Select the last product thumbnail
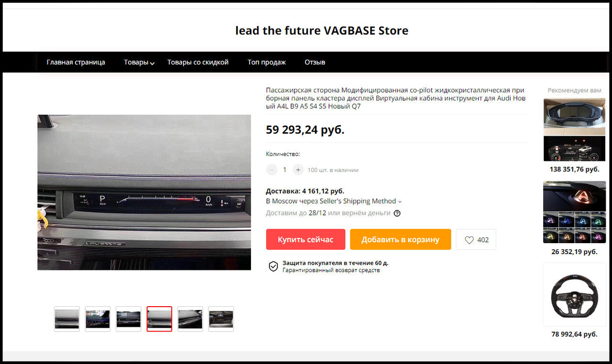The image size is (612, 364). (x=221, y=319)
